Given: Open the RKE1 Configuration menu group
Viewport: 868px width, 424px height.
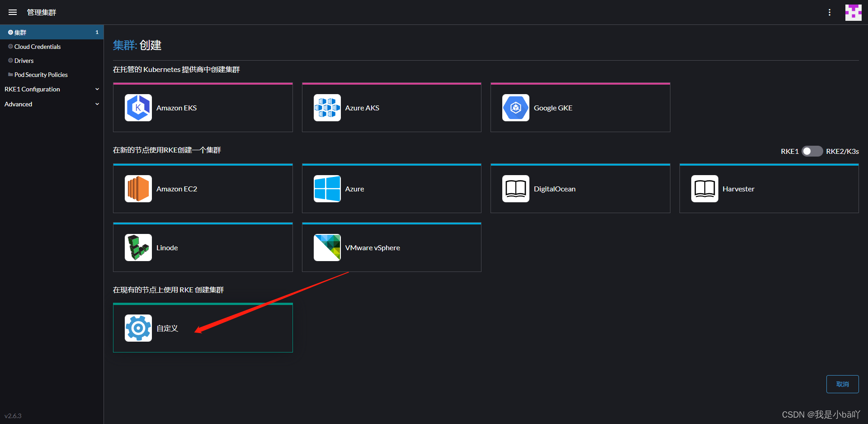Looking at the screenshot, I should [x=52, y=89].
